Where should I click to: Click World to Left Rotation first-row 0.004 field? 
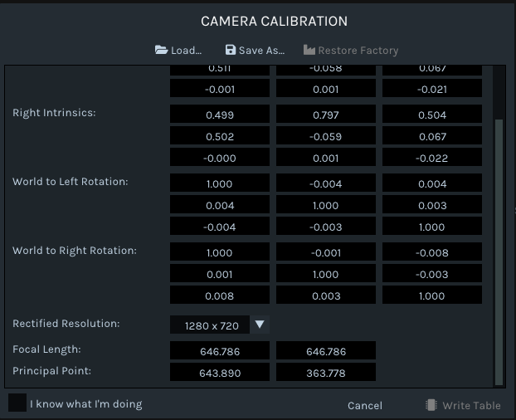click(x=432, y=183)
